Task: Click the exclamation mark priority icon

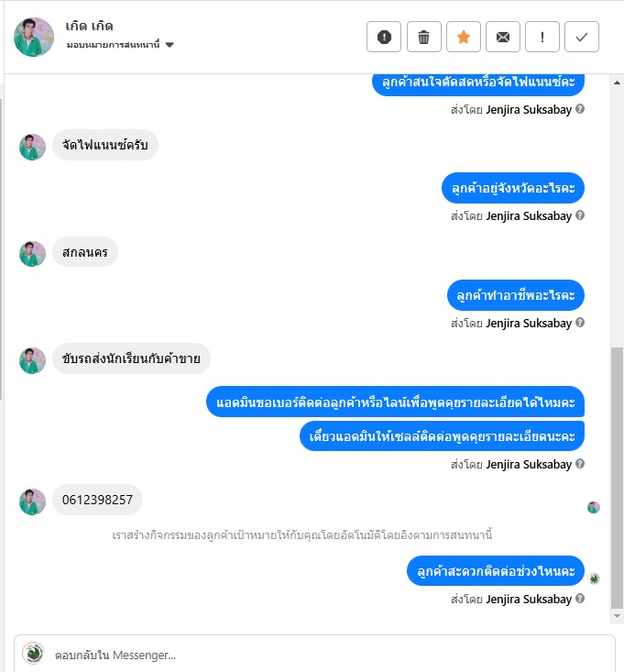Action: [x=542, y=37]
